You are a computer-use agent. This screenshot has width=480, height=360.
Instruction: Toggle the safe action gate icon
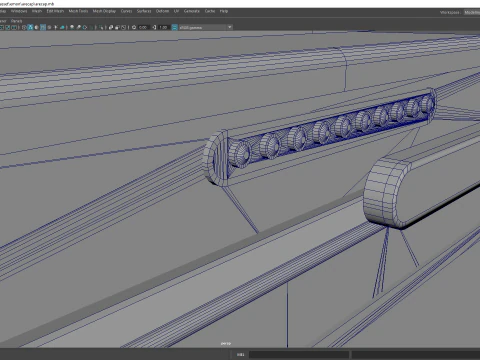pos(7,27)
